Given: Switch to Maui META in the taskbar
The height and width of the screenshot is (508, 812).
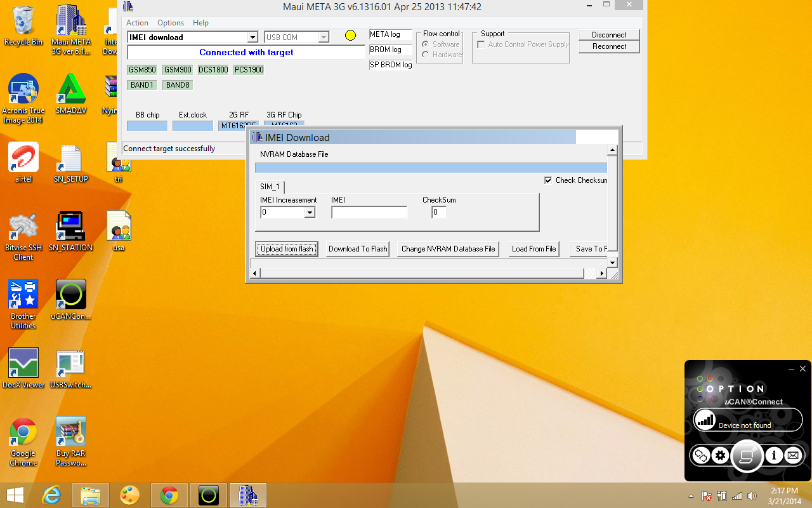Looking at the screenshot, I should [x=248, y=495].
